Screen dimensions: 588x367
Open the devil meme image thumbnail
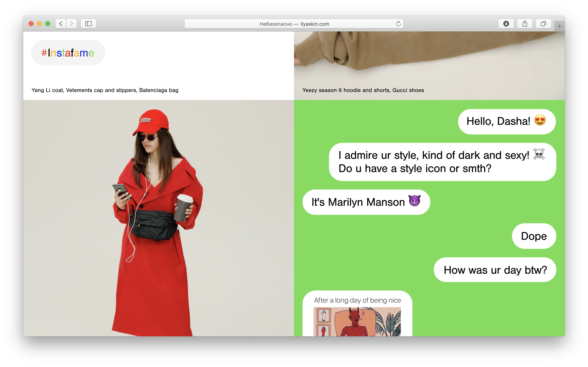[x=357, y=321]
